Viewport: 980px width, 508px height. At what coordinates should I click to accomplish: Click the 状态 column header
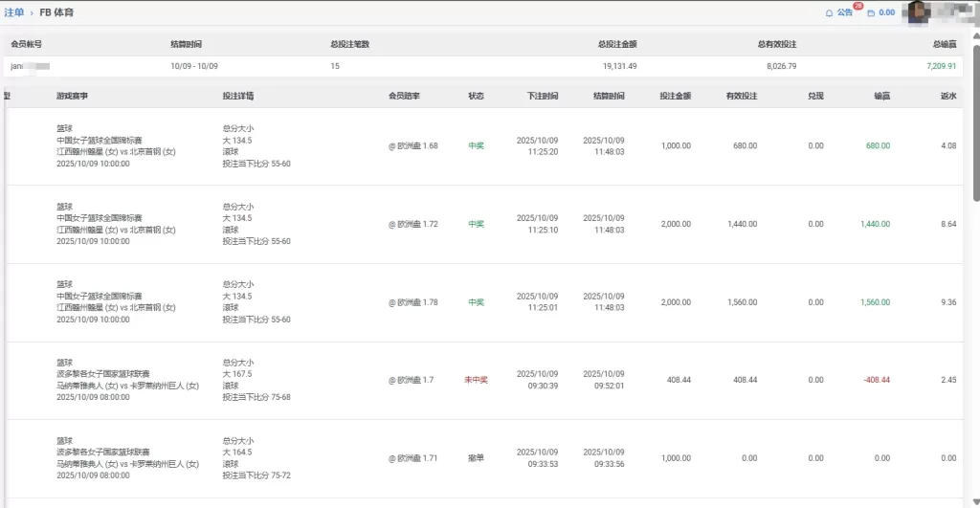(476, 96)
